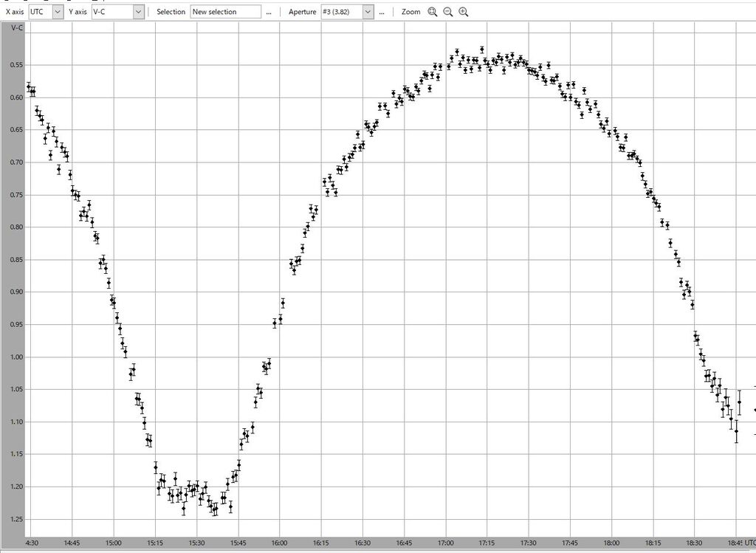Click the ellipsis button next to Selection
The height and width of the screenshot is (553, 756).
coord(269,12)
